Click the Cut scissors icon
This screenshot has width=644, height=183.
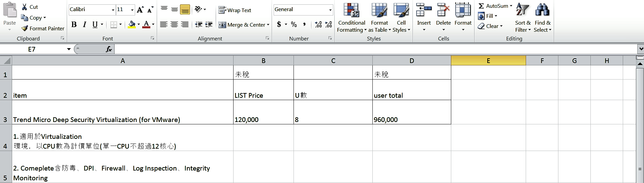(25, 7)
